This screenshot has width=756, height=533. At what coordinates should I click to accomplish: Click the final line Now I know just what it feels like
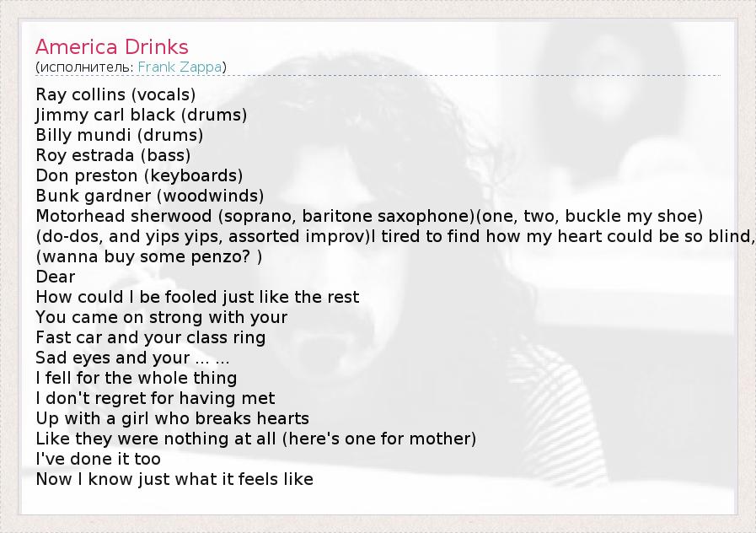[x=174, y=479]
